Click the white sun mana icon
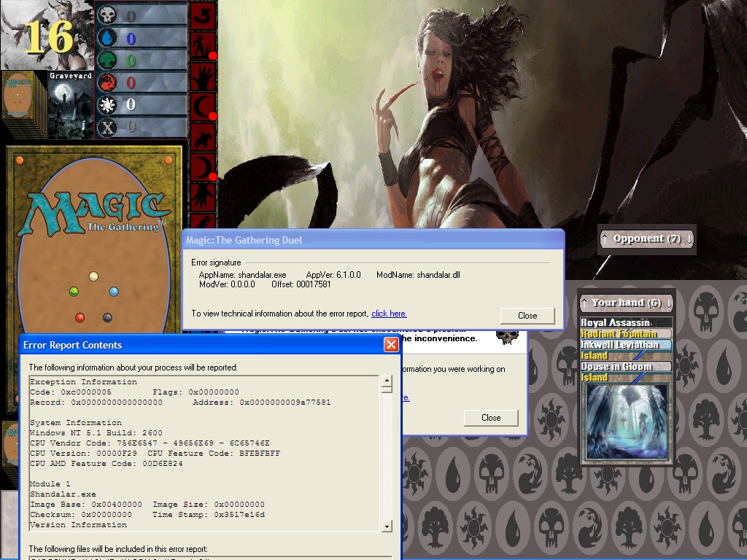 tap(107, 105)
